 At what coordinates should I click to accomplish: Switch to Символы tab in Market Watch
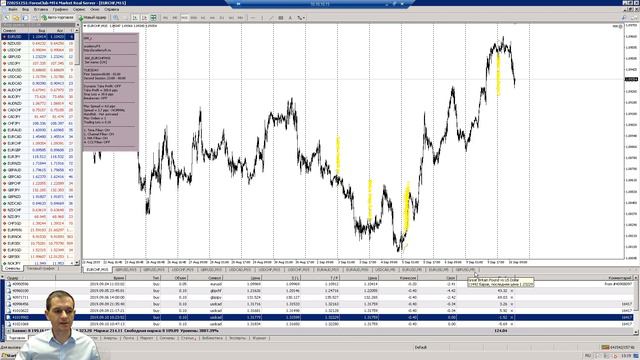(x=12, y=269)
